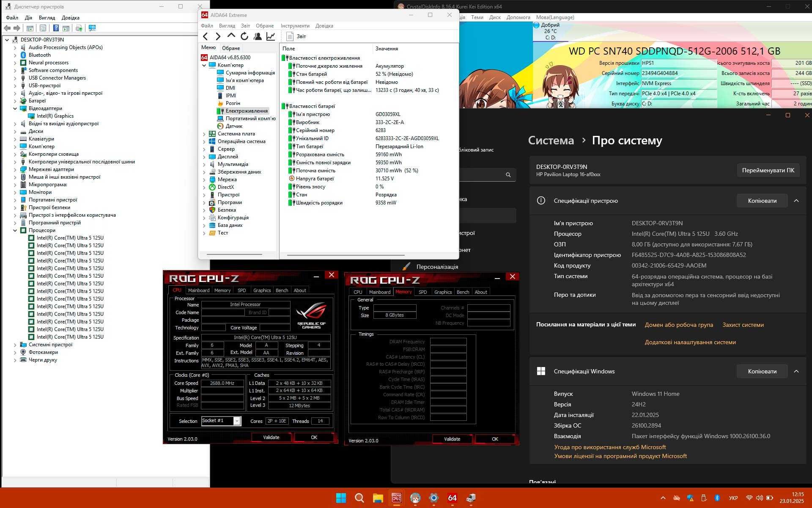Open Захист системи link
Viewport: 812px width, 508px height.
click(743, 325)
